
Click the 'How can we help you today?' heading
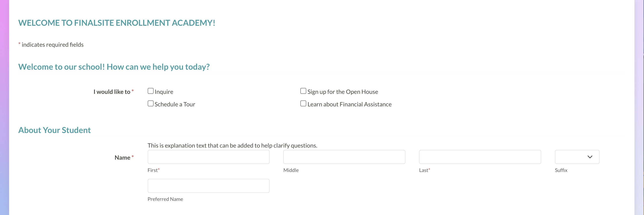coord(114,67)
